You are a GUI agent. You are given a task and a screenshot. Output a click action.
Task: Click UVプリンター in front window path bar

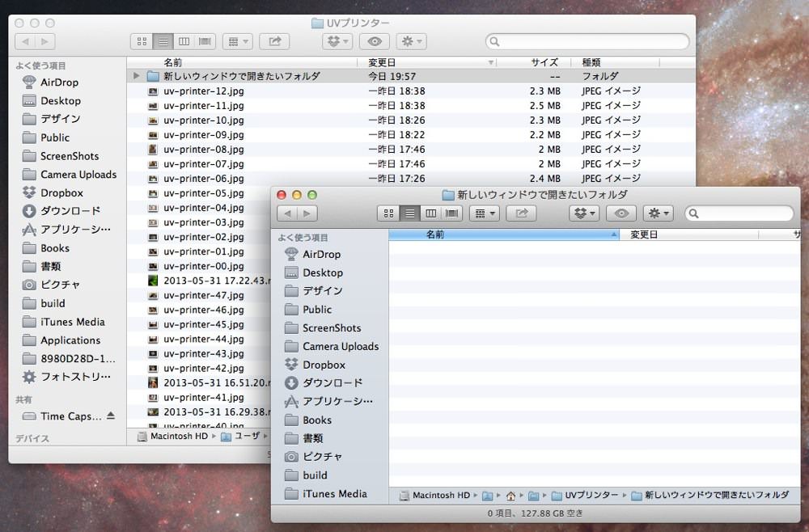(585, 496)
